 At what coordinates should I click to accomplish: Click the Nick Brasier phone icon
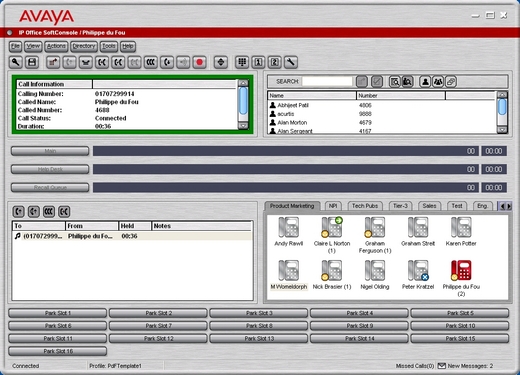(332, 270)
